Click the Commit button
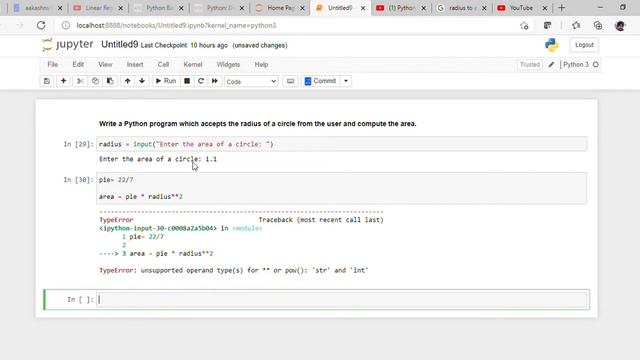Screen dimensions: 640x360 tap(321, 81)
